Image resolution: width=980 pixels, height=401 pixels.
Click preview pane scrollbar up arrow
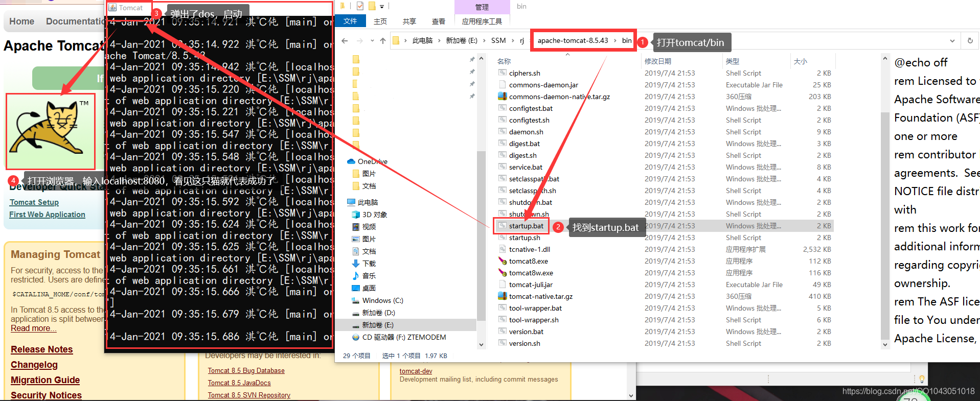pyautogui.click(x=885, y=59)
